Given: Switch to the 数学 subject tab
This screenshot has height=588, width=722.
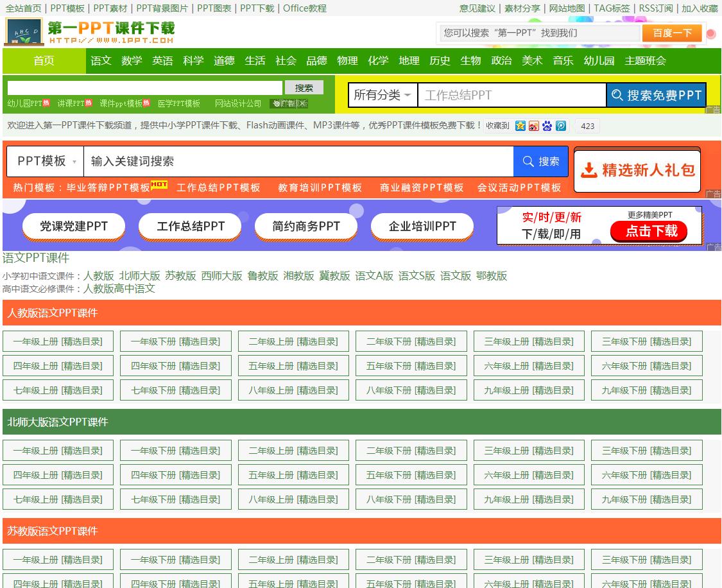Looking at the screenshot, I should tap(132, 60).
